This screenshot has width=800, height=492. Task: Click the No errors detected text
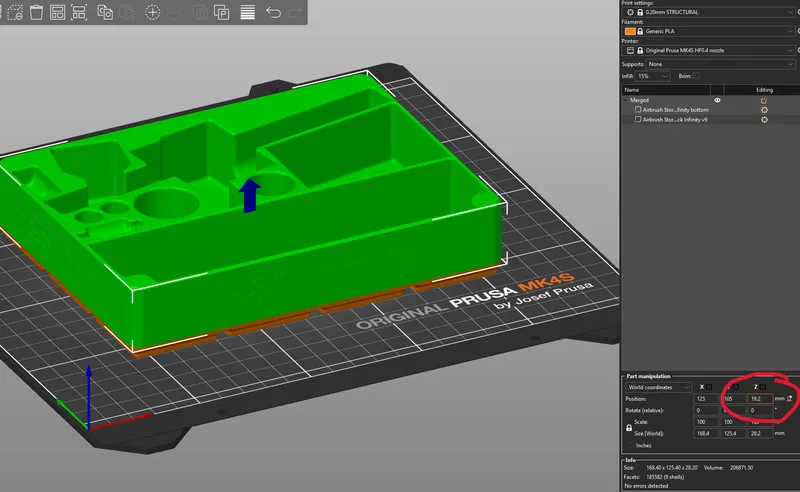(646, 486)
